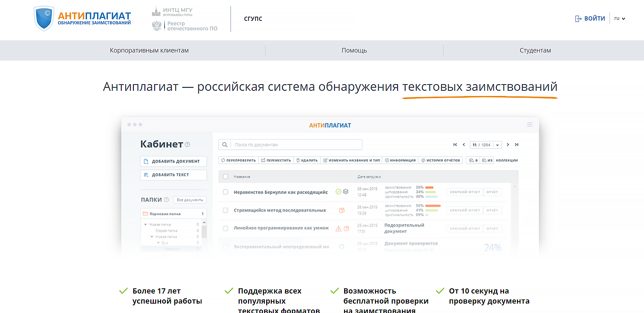Click the Все документы button
The image size is (644, 313).
190,200
